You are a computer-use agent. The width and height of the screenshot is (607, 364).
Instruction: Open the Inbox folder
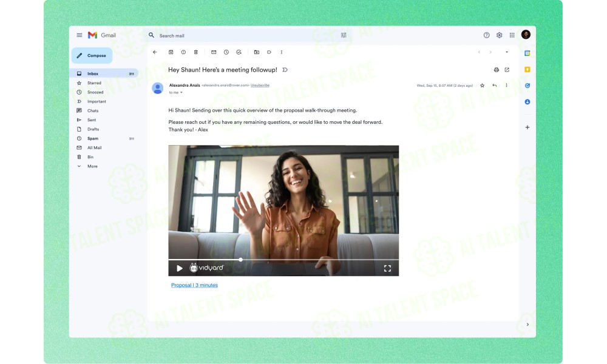tap(104, 73)
